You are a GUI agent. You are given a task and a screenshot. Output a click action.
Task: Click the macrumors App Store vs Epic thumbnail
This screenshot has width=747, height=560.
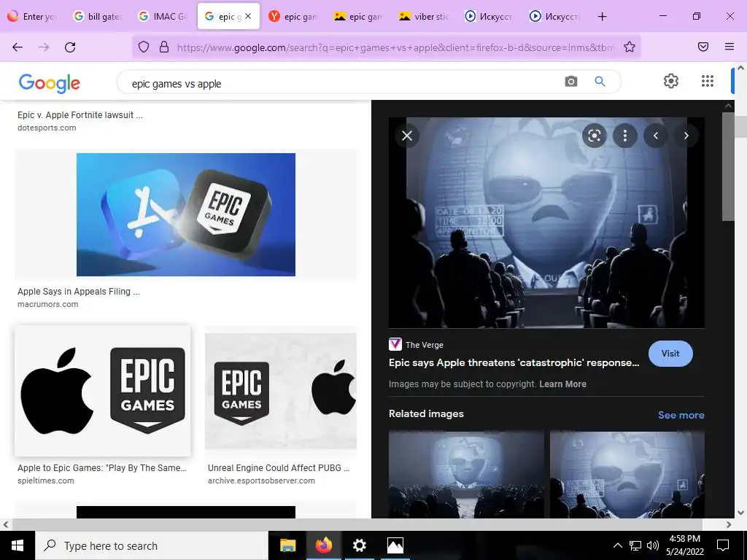coord(186,214)
